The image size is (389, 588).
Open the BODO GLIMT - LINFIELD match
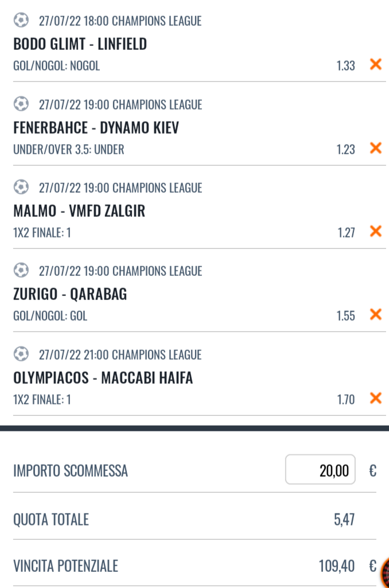80,44
